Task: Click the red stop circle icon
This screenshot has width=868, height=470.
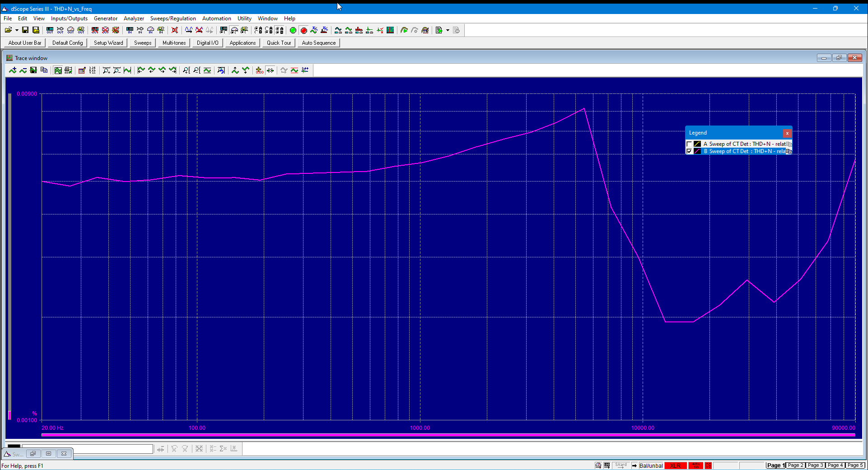Action: (x=304, y=30)
